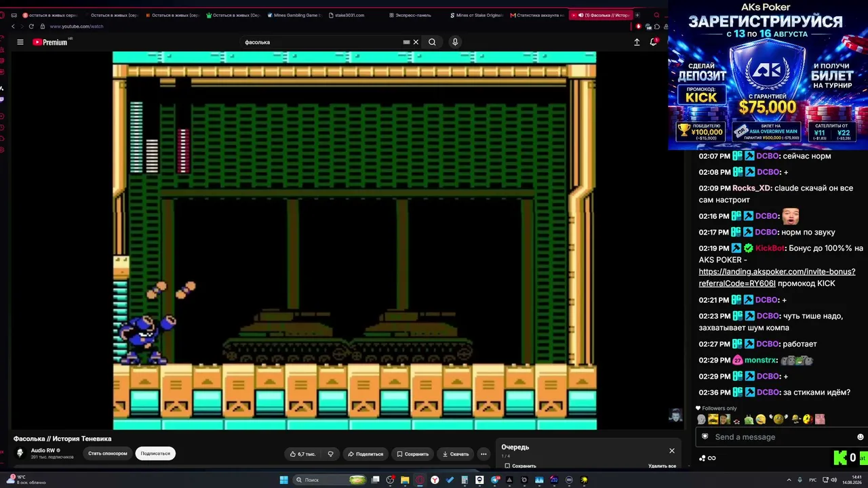Screen dimensions: 868x488
Task: Switch the РУС keyboard language
Action: pos(812,480)
